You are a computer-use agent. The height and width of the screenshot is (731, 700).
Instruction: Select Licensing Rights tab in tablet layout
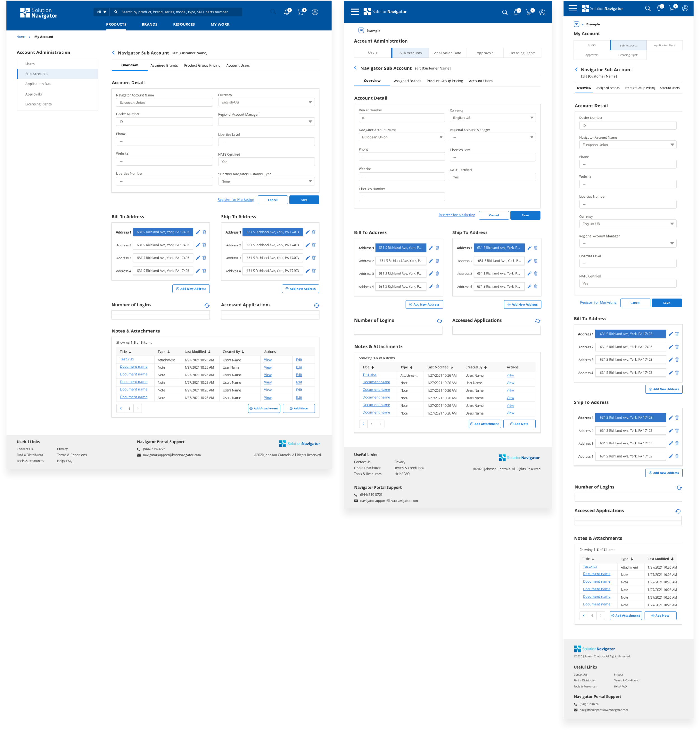point(522,53)
